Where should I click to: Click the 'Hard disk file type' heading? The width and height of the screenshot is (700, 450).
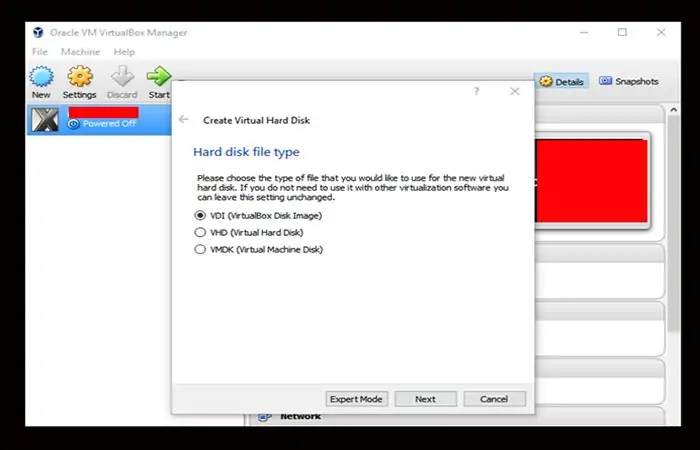(x=246, y=152)
